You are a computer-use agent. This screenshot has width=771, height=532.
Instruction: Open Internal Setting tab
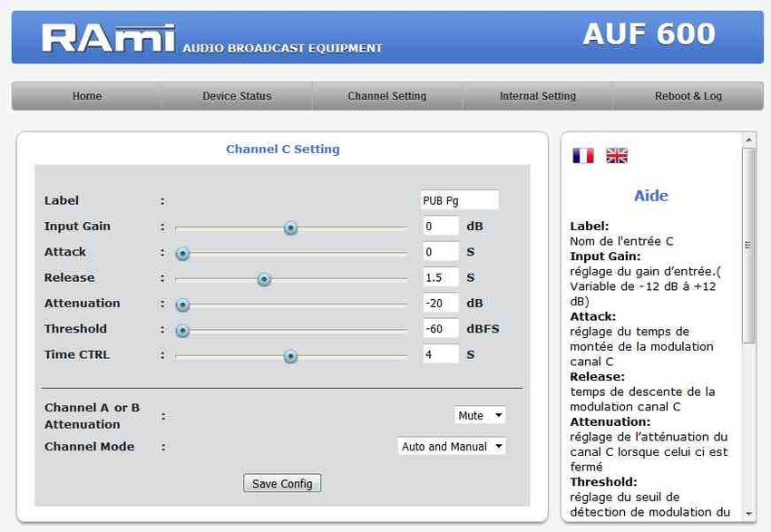click(x=538, y=96)
